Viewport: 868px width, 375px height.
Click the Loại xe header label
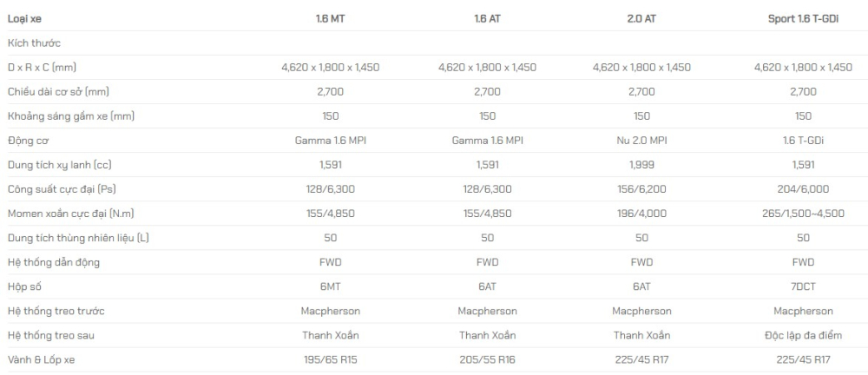point(24,19)
